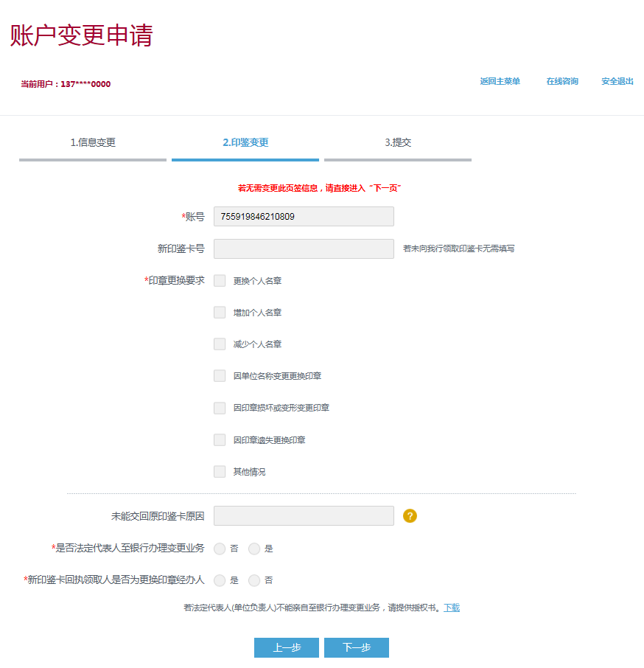Click 安全退出 to log out
The image size is (644, 668).
pyautogui.click(x=617, y=82)
